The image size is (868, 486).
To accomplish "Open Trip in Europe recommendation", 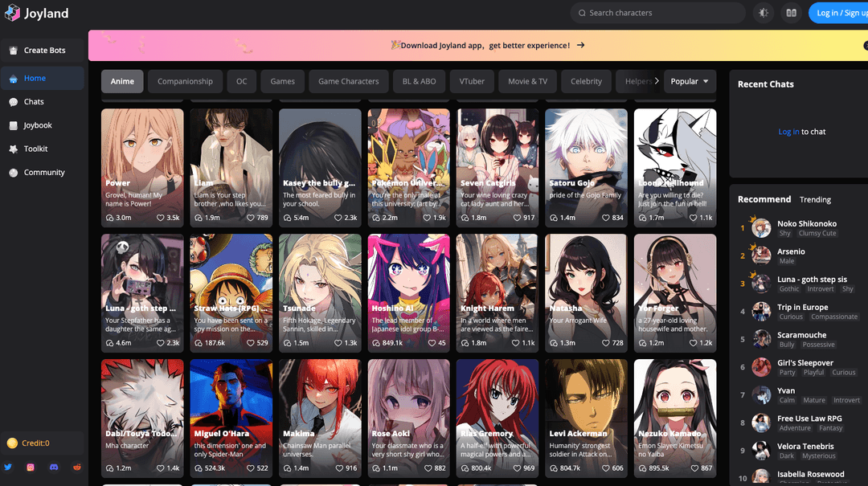I will point(803,307).
